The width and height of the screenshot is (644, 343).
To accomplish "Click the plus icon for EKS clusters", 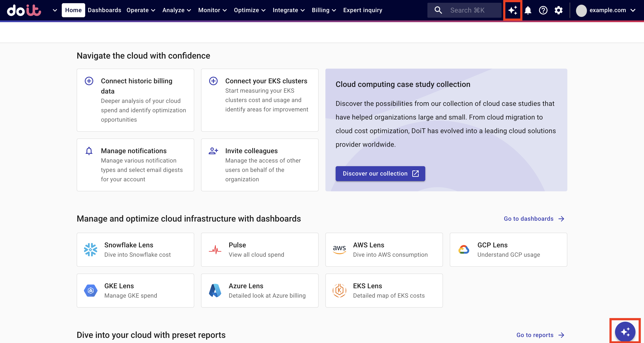I will point(213,81).
